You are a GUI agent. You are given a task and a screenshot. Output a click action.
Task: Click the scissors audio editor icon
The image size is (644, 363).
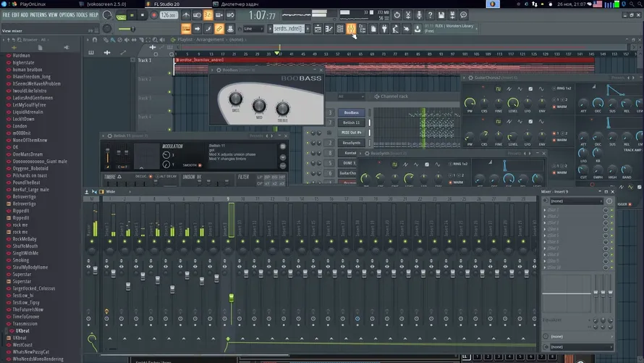point(408,15)
